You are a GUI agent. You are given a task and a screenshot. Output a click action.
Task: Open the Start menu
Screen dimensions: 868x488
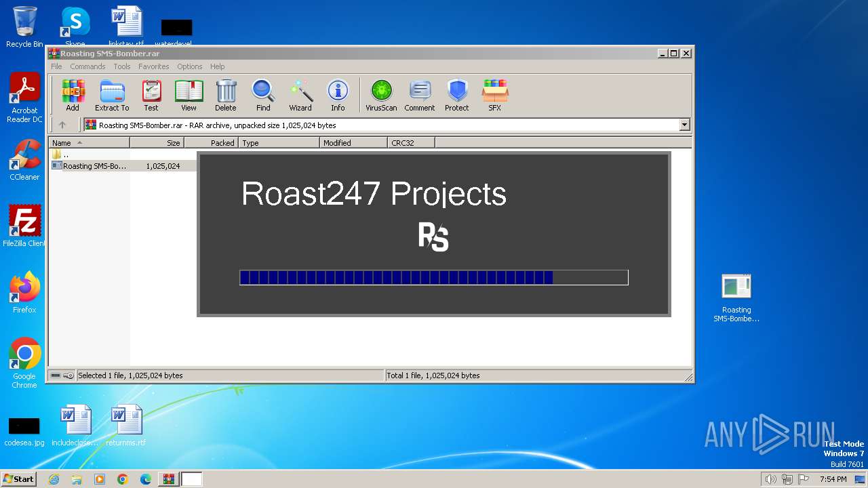pos(18,479)
